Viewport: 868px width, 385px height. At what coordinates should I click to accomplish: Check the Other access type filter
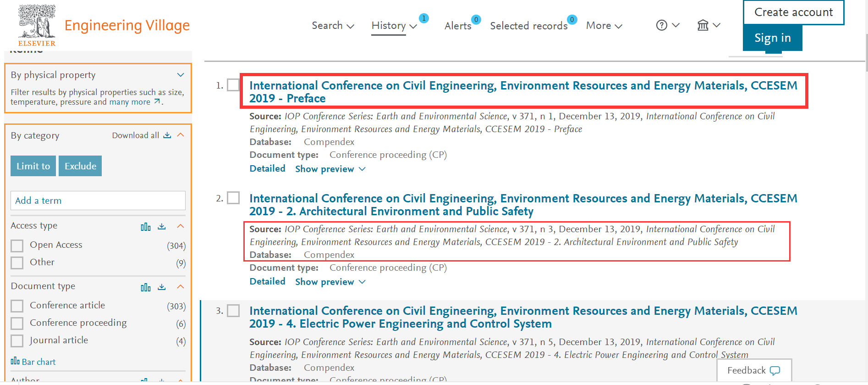tap(17, 263)
